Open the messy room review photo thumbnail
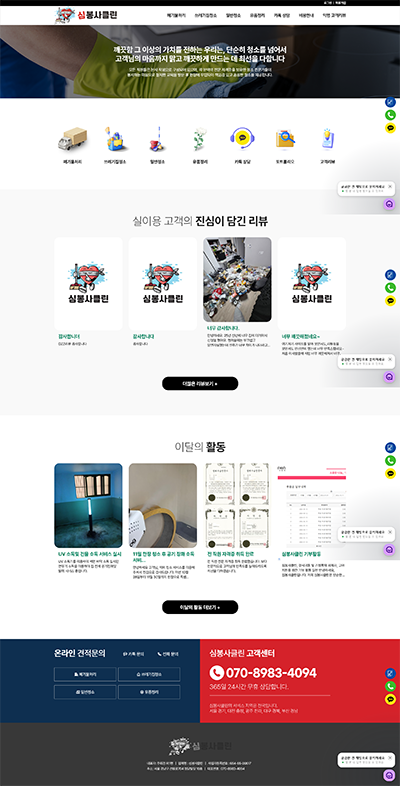 (237, 279)
